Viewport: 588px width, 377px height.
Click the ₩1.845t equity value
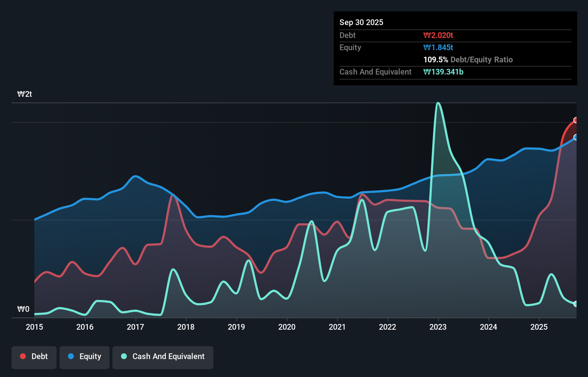coord(438,47)
